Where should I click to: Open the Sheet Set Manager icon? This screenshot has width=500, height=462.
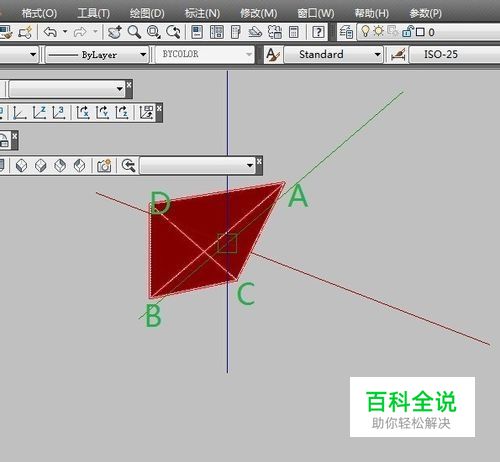(x=255, y=32)
